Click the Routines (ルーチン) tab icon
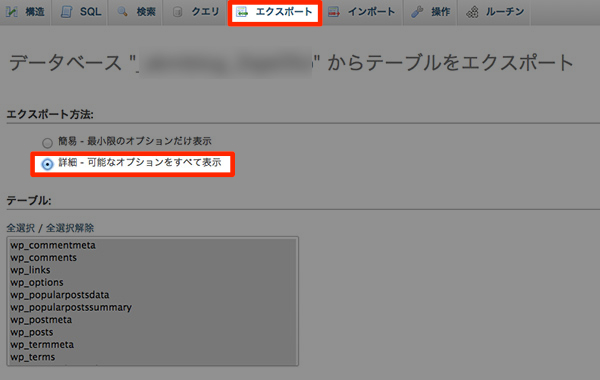Image resolution: width=600 pixels, height=380 pixels. (472, 12)
